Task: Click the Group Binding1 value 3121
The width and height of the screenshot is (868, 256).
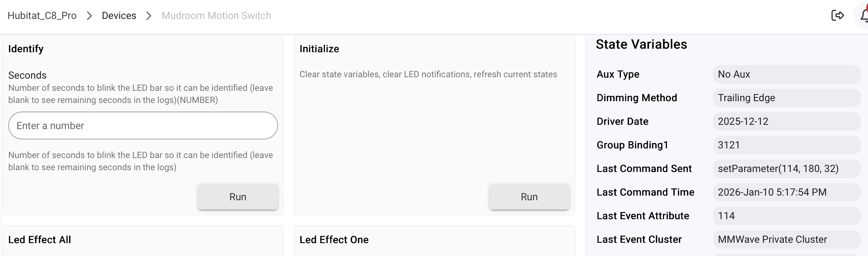Action: tap(786, 145)
